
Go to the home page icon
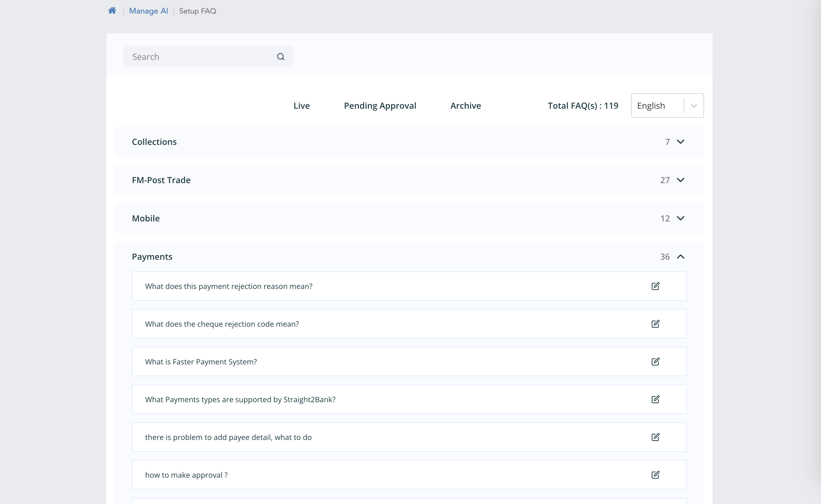[112, 11]
